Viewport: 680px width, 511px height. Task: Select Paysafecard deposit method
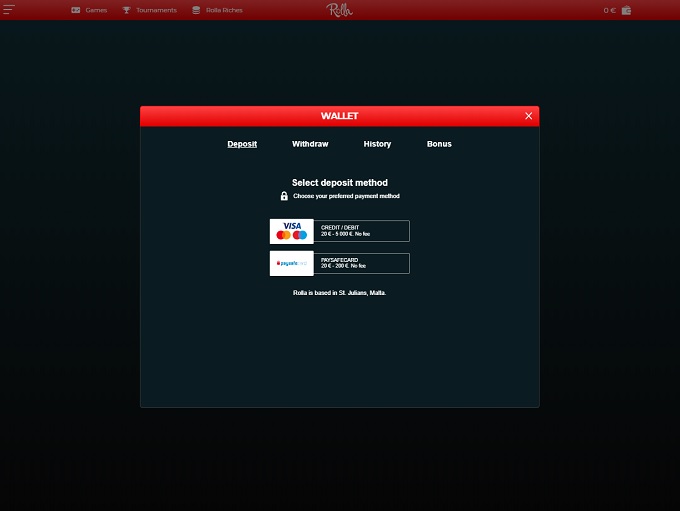340,263
